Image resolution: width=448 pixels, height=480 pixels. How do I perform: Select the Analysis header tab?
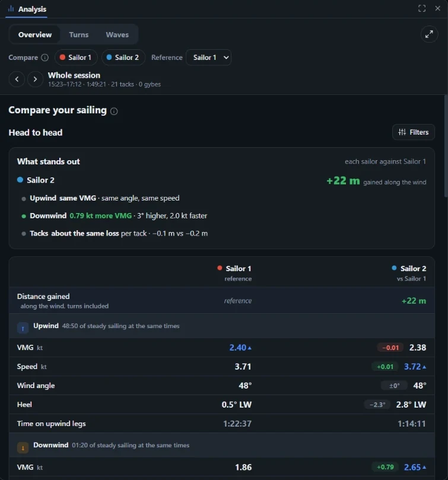tap(27, 9)
